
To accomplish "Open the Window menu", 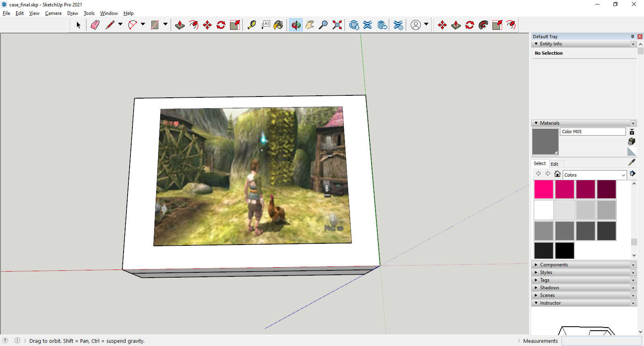I will pos(109,13).
